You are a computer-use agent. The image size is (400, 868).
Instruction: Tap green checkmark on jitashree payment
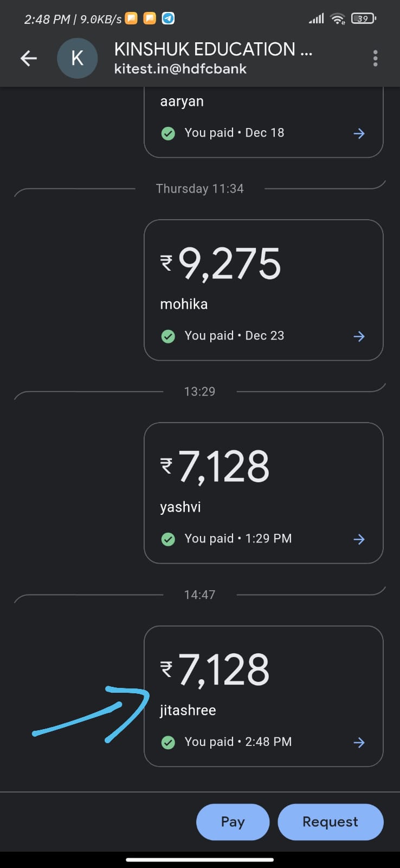[x=168, y=743]
